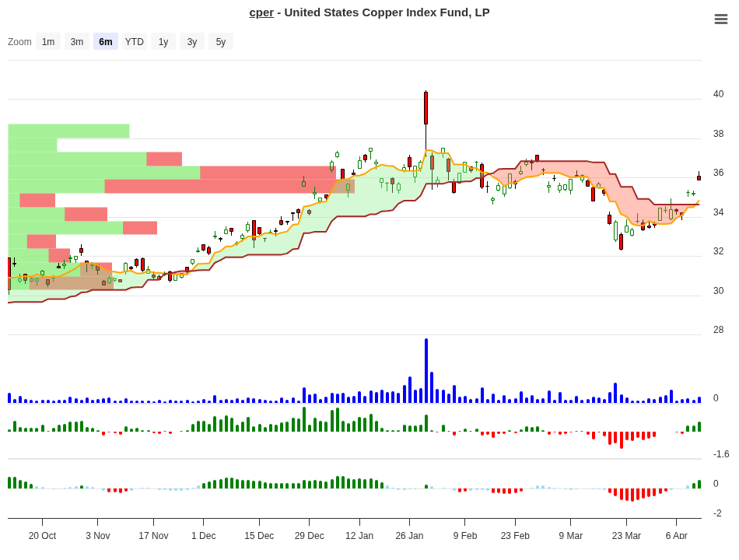Select the 3m zoom range
The height and width of the screenshot is (560, 739).
77,41
